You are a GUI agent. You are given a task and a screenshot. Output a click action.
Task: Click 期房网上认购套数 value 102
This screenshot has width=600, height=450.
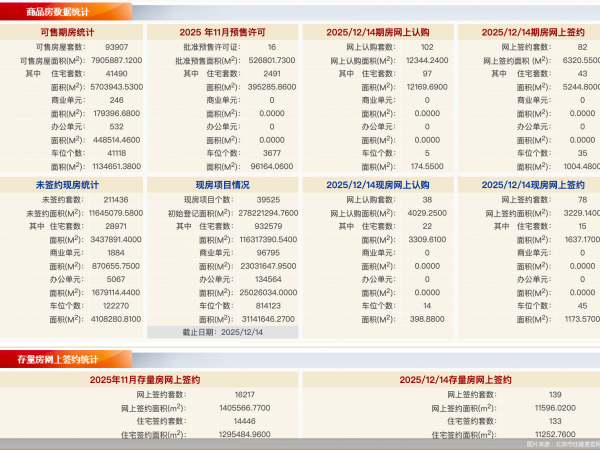(x=427, y=47)
